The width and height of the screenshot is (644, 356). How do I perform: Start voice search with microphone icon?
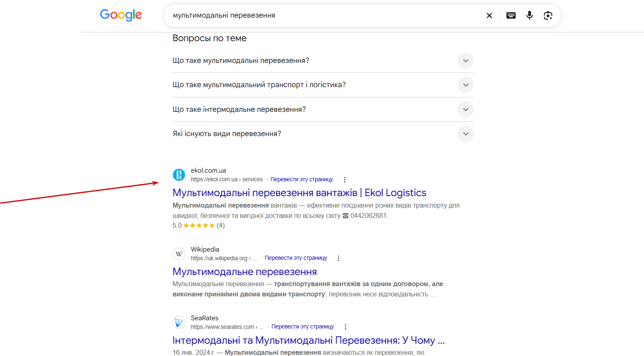click(529, 16)
